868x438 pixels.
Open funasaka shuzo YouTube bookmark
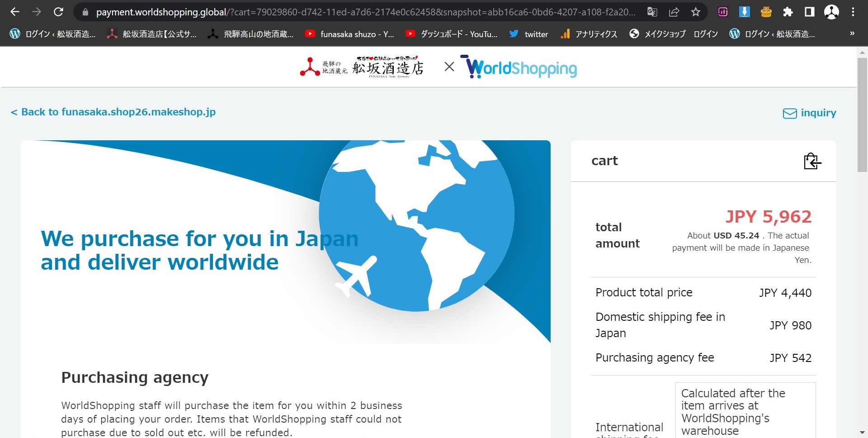pos(349,34)
